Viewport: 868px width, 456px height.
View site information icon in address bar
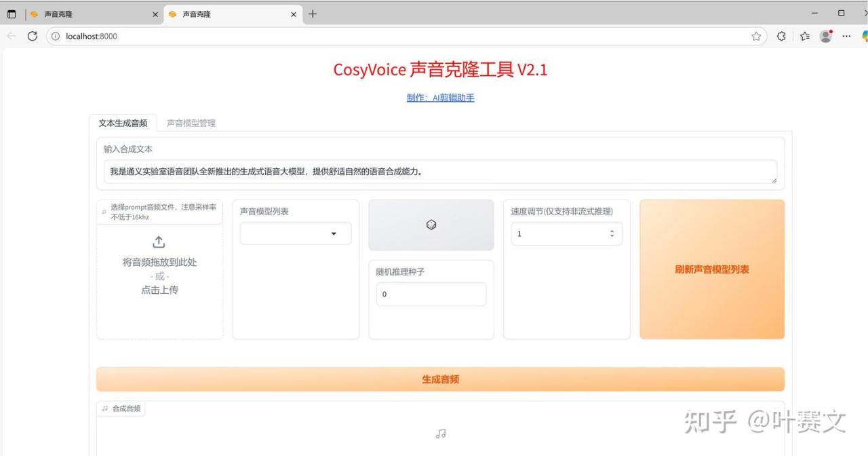(56, 37)
